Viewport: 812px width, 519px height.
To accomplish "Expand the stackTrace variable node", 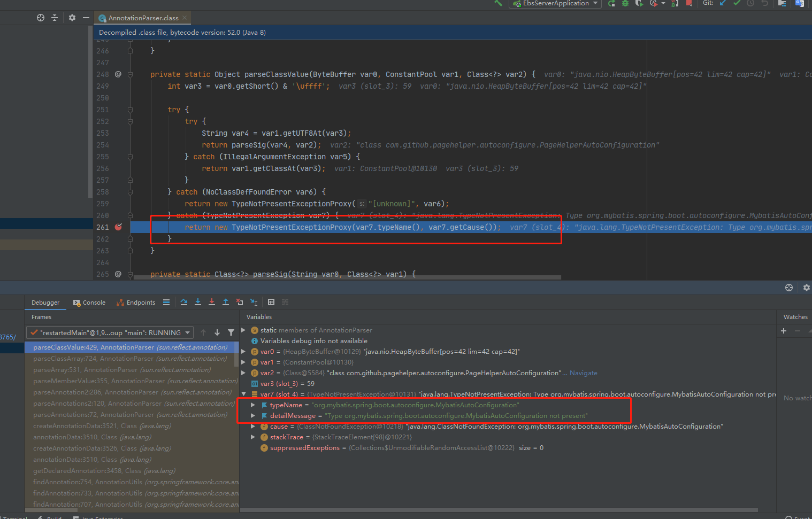I will click(253, 437).
